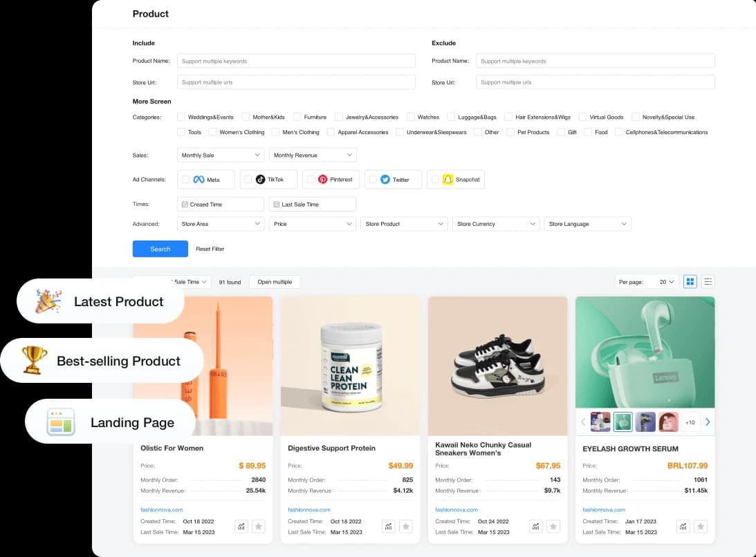This screenshot has width=756, height=557.
Task: Check the Weddings&Events category
Action: pyautogui.click(x=181, y=117)
